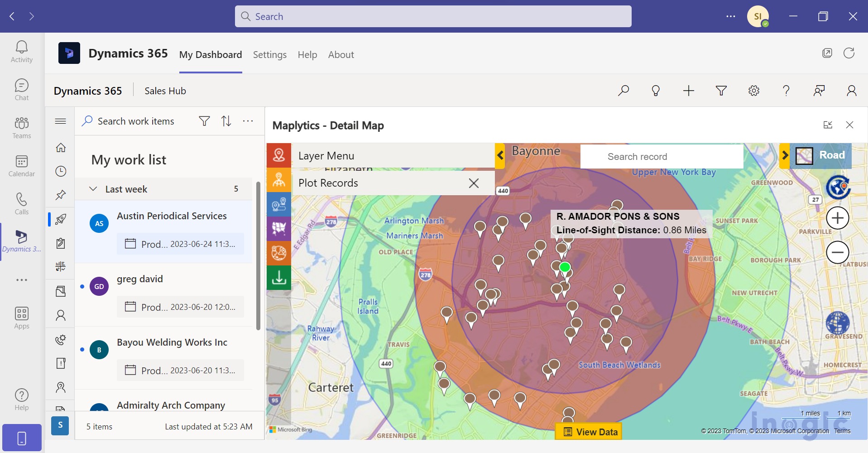This screenshot has height=453, width=868.
Task: Click the View Data button
Action: [590, 432]
